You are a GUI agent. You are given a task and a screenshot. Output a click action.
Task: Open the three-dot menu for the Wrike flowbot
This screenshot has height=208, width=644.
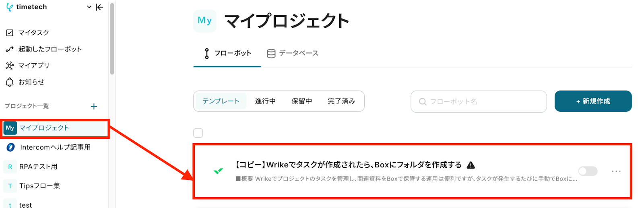[x=616, y=171]
